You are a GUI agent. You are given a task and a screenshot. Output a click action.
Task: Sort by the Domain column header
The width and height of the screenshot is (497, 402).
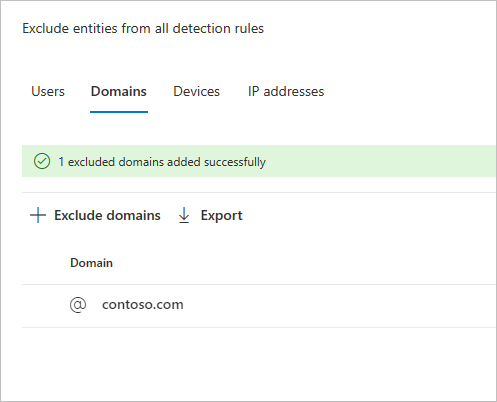tap(91, 263)
